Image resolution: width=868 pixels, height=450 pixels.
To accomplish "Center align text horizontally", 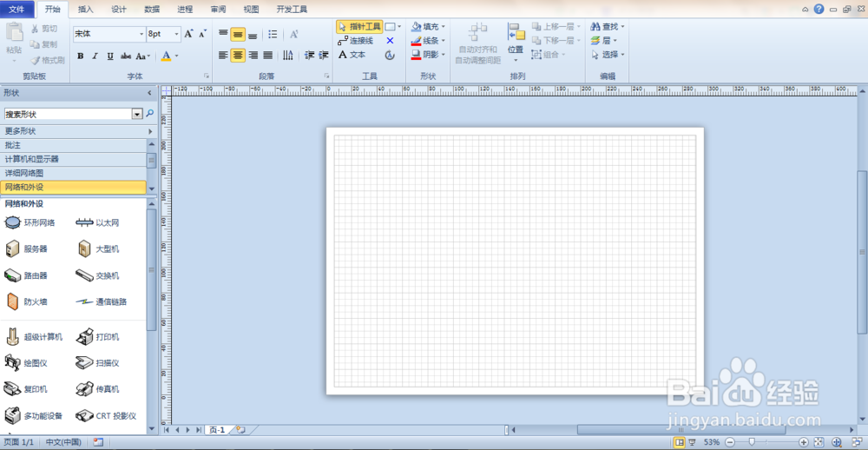I will 238,55.
